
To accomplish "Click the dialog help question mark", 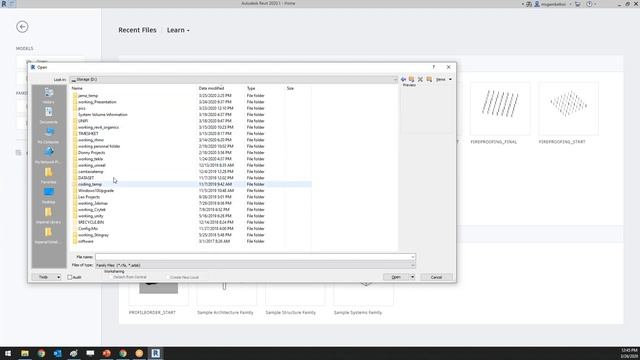I will (x=433, y=67).
